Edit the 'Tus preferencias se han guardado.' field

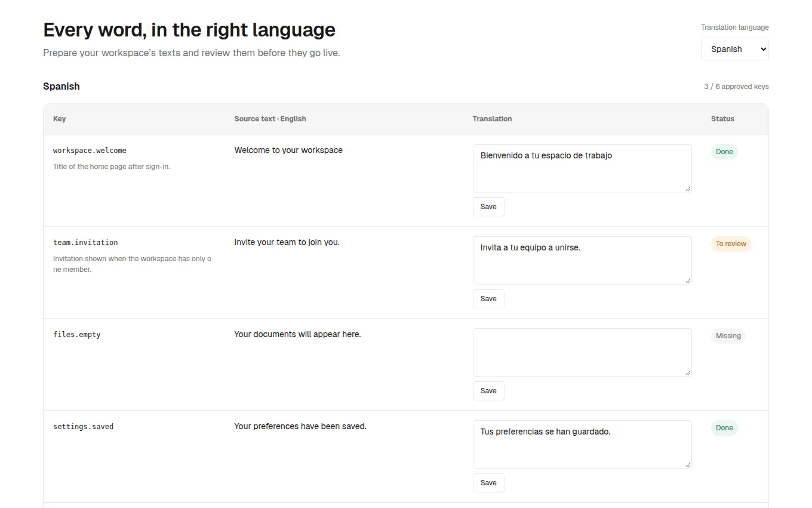(x=582, y=444)
